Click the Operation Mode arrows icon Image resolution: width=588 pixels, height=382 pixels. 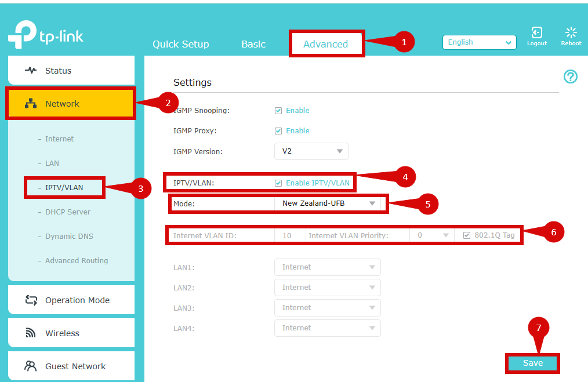[x=31, y=300]
